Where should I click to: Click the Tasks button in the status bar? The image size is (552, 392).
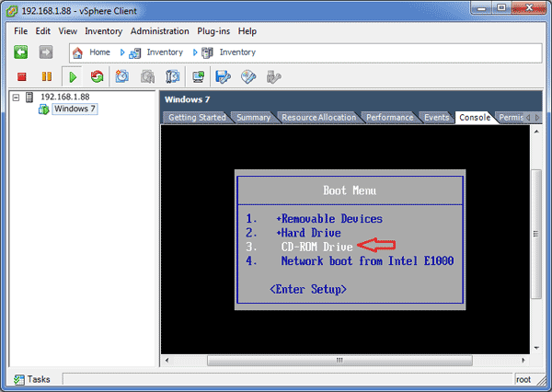pyautogui.click(x=32, y=379)
